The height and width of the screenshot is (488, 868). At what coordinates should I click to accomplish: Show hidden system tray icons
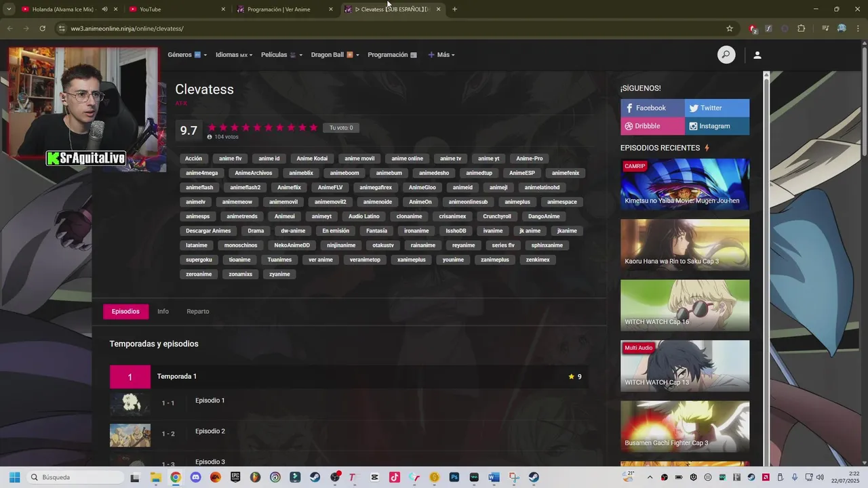tap(650, 477)
